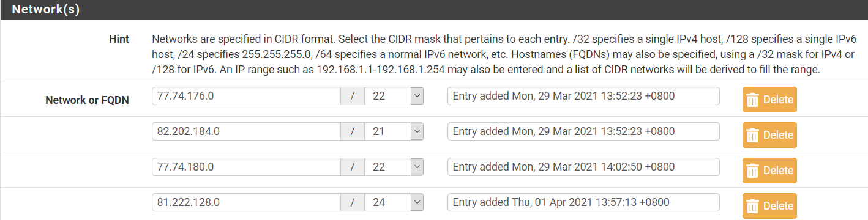The width and height of the screenshot is (868, 220).
Task: Select the 77.74.180.0 address field
Action: pyautogui.click(x=246, y=167)
